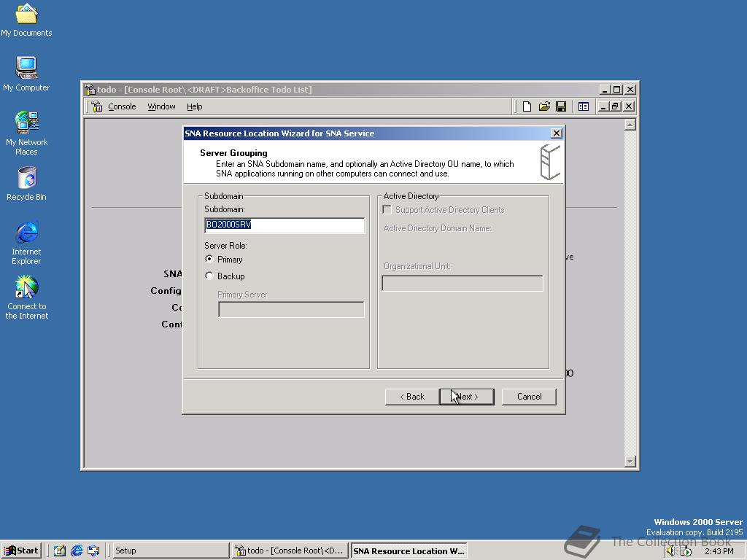Open the Console menu
The height and width of the screenshot is (560, 747).
[122, 106]
